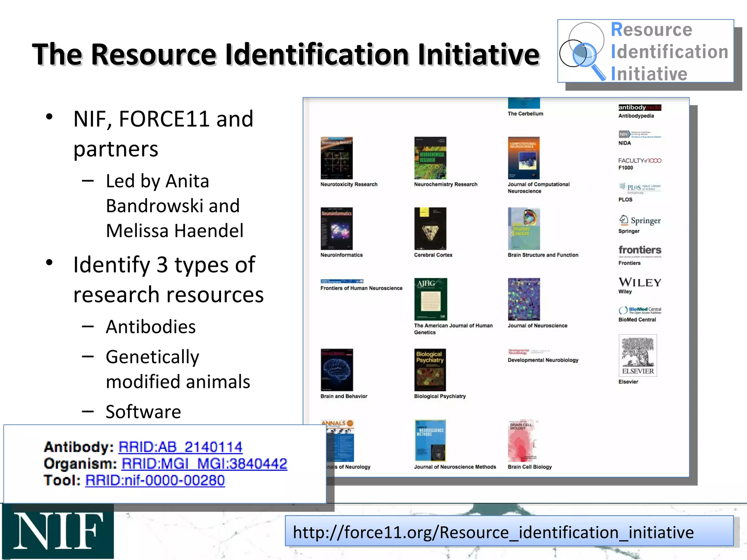
Task: Open American Journal of Human Genetics cover
Action: pyautogui.click(x=431, y=299)
